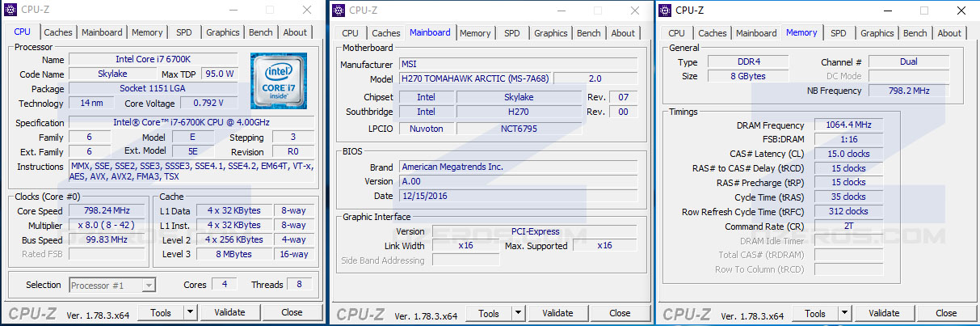Screen dimensions: 980x326
Task: Minimize the Memory tab CPU-Z window
Action: click(x=887, y=10)
